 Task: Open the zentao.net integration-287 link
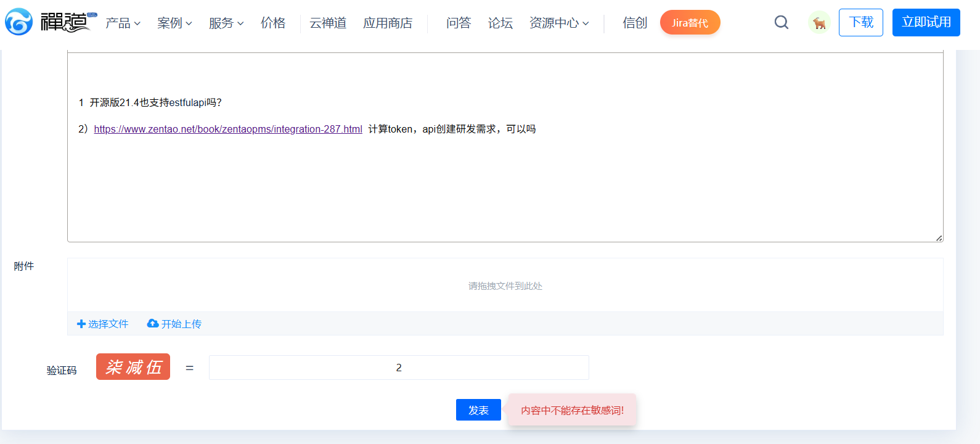tap(228, 129)
